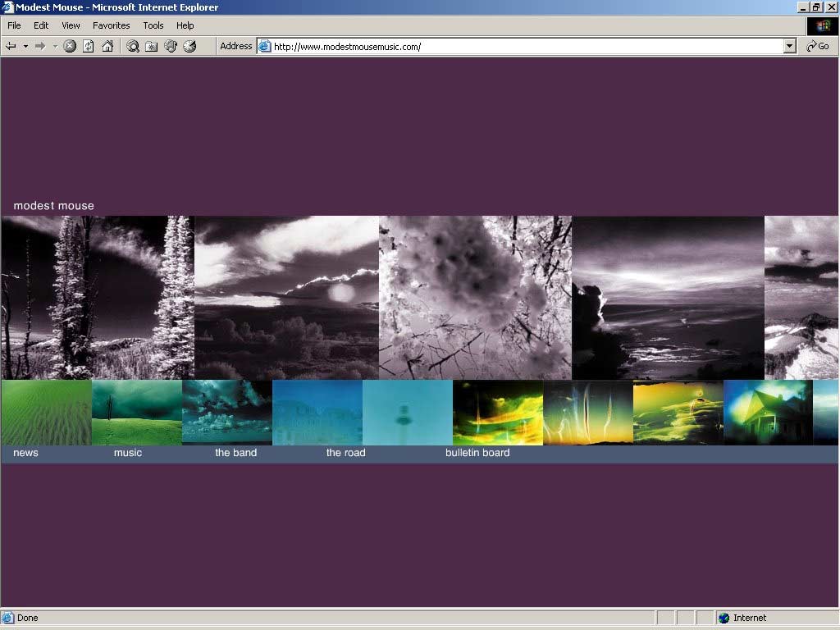The image size is (840, 630).
Task: Open the Search toolbar icon
Action: pyautogui.click(x=133, y=47)
